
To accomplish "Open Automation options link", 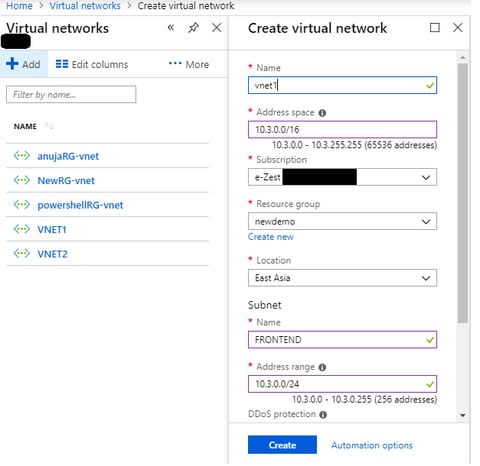I will click(372, 445).
